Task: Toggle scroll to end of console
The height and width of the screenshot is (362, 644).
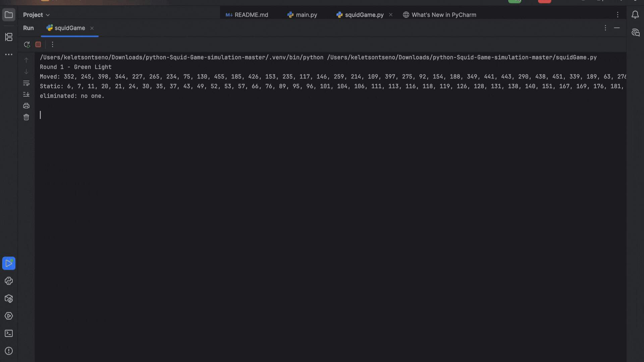Action: tap(26, 95)
